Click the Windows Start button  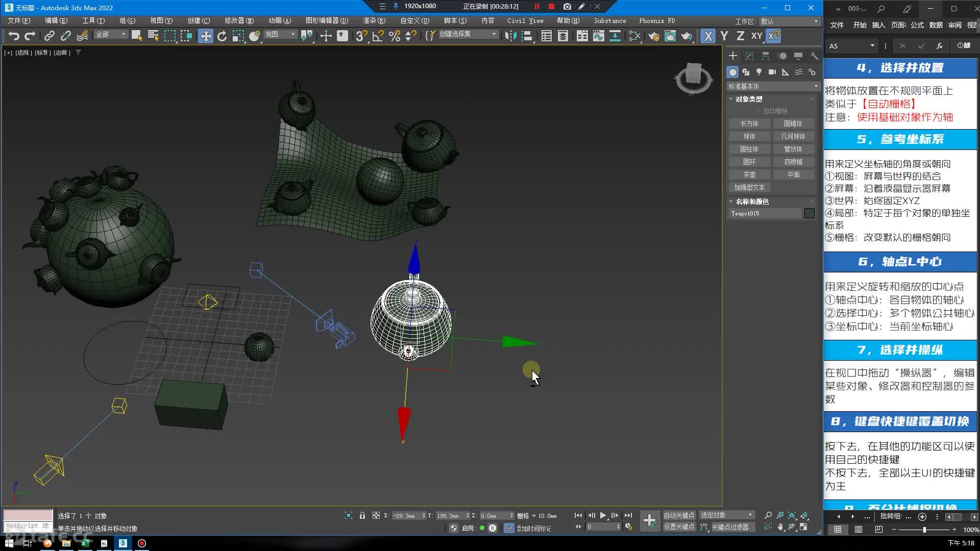(9, 543)
